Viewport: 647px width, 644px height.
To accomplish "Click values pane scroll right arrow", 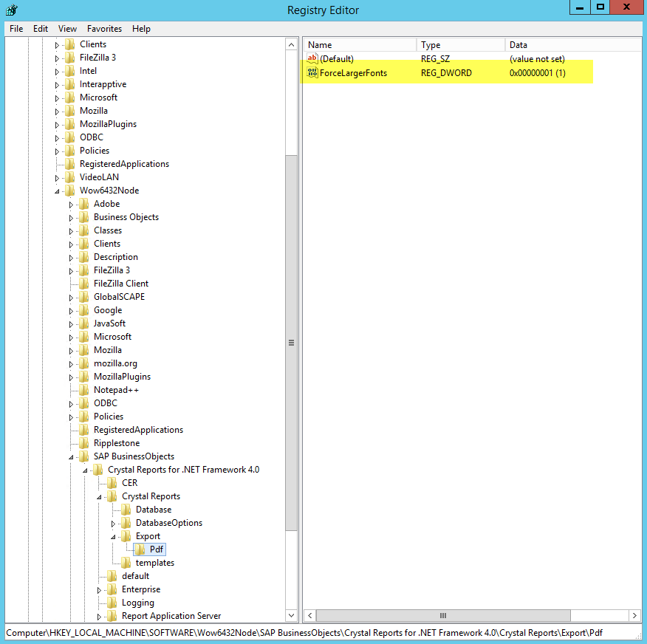I will (x=634, y=615).
